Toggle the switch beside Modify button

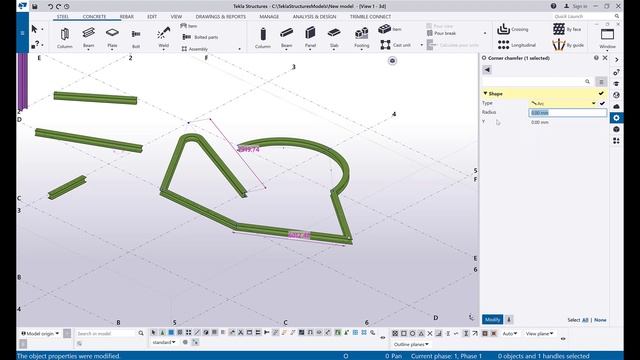coord(509,320)
